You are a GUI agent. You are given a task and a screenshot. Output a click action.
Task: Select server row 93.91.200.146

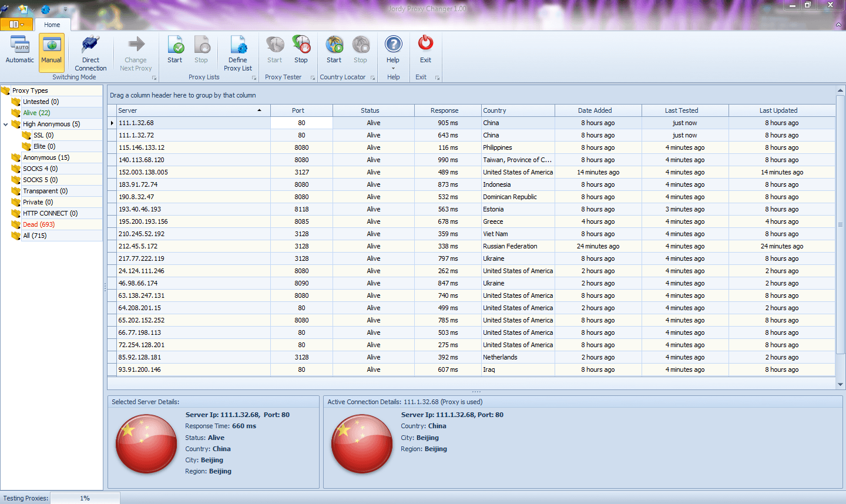471,369
